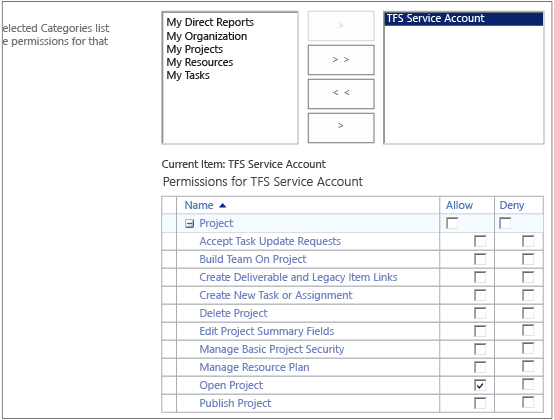
Task: Deny Build Team On Project
Action: pos(528,259)
